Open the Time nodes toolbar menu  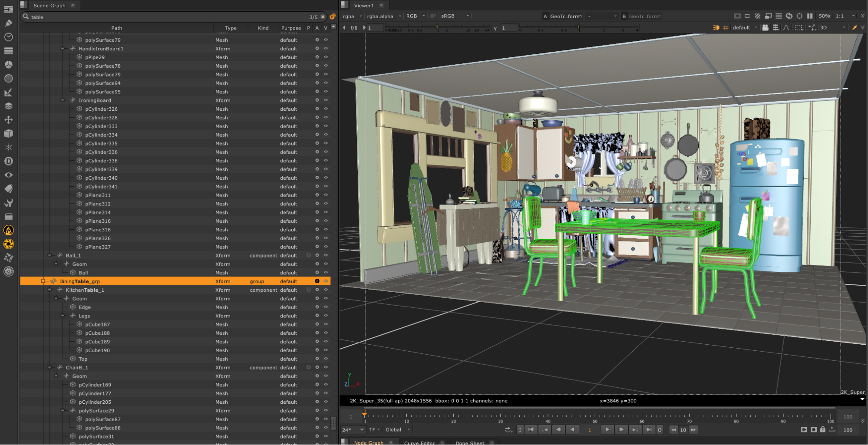pyautogui.click(x=8, y=37)
